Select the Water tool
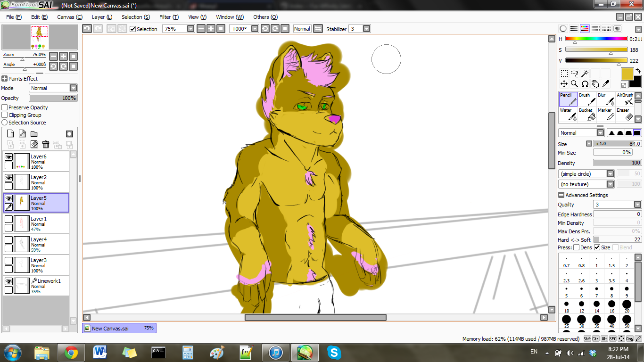Image resolution: width=644 pixels, height=362 pixels. pyautogui.click(x=568, y=114)
